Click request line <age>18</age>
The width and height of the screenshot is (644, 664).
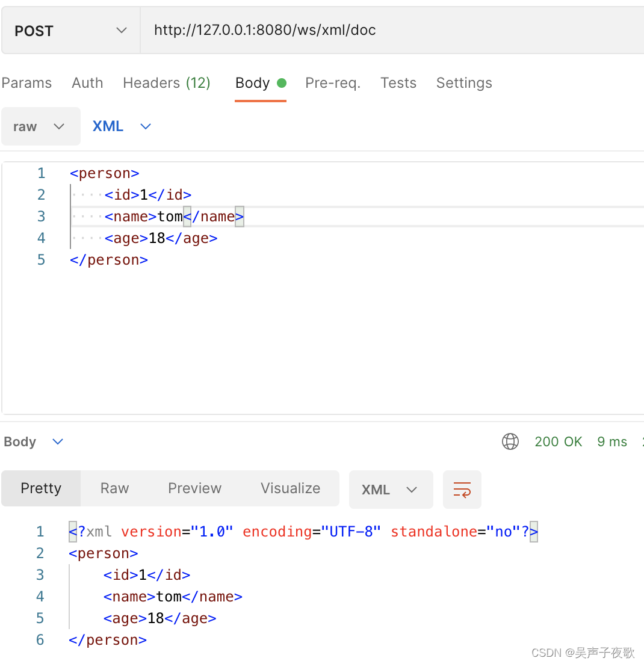[161, 238]
